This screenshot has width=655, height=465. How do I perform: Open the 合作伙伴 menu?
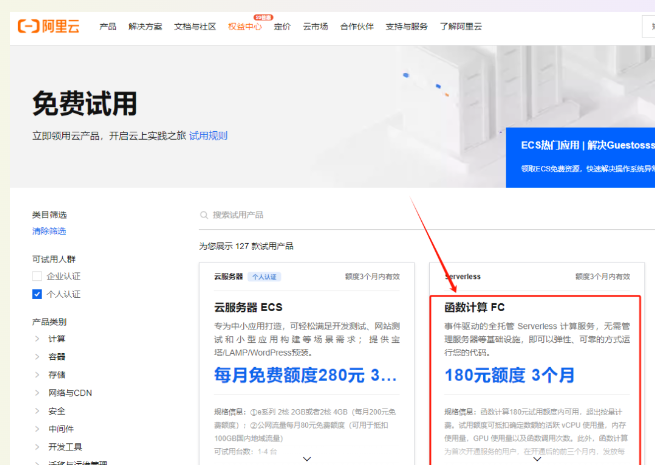(357, 27)
